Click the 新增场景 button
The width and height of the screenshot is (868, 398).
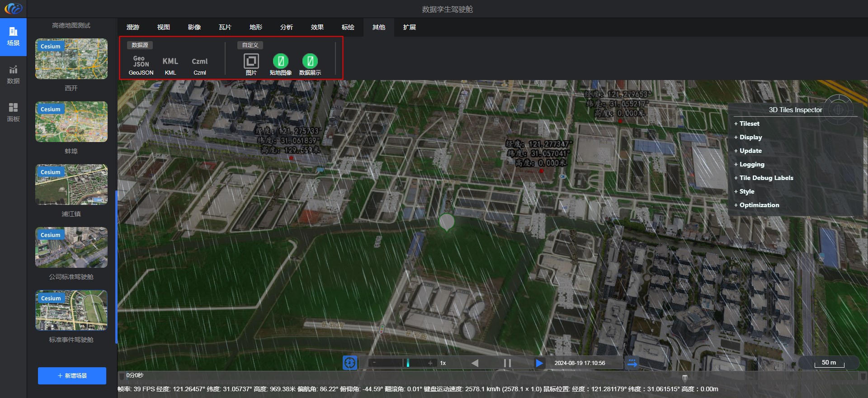coord(72,376)
